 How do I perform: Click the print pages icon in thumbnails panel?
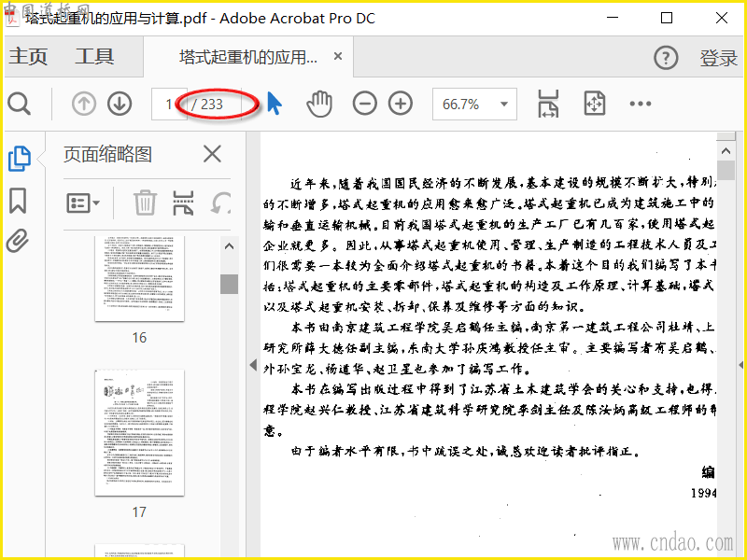[x=183, y=203]
